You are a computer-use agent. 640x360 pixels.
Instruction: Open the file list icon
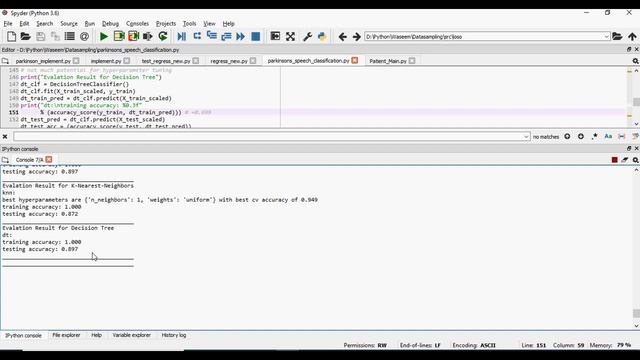(x=70, y=36)
